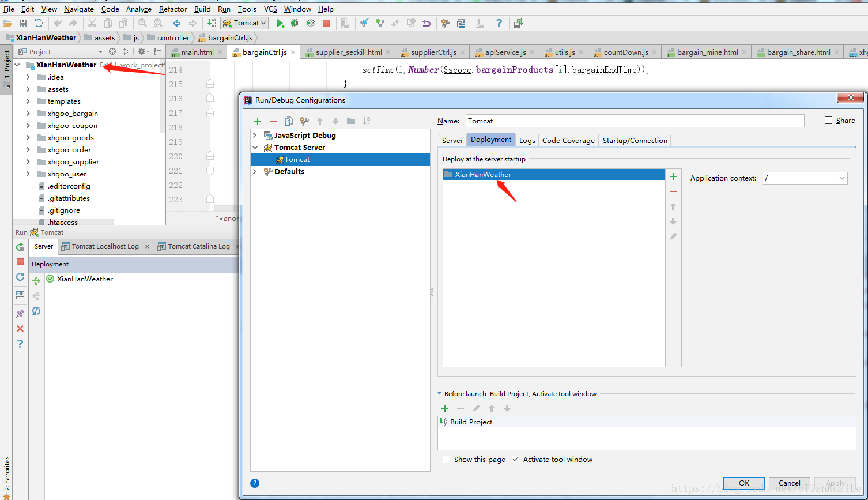868x500 pixels.
Task: Click red Stop square in Run panel
Action: pyautogui.click(x=20, y=262)
